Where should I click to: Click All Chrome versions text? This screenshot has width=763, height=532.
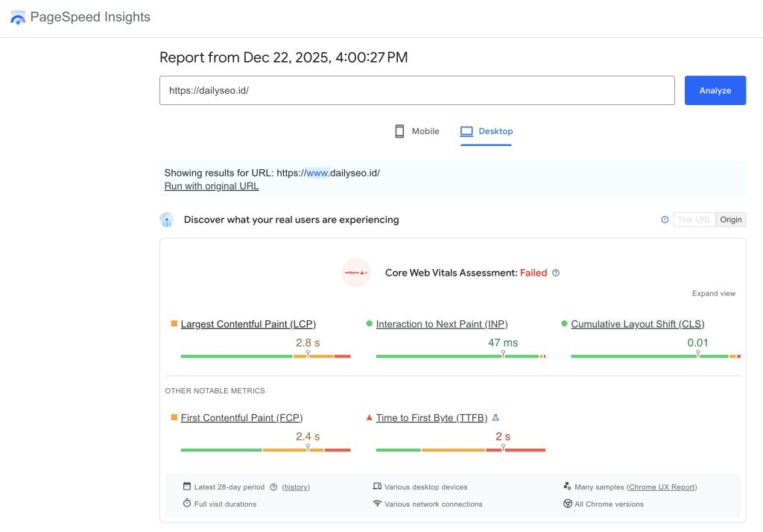point(610,504)
